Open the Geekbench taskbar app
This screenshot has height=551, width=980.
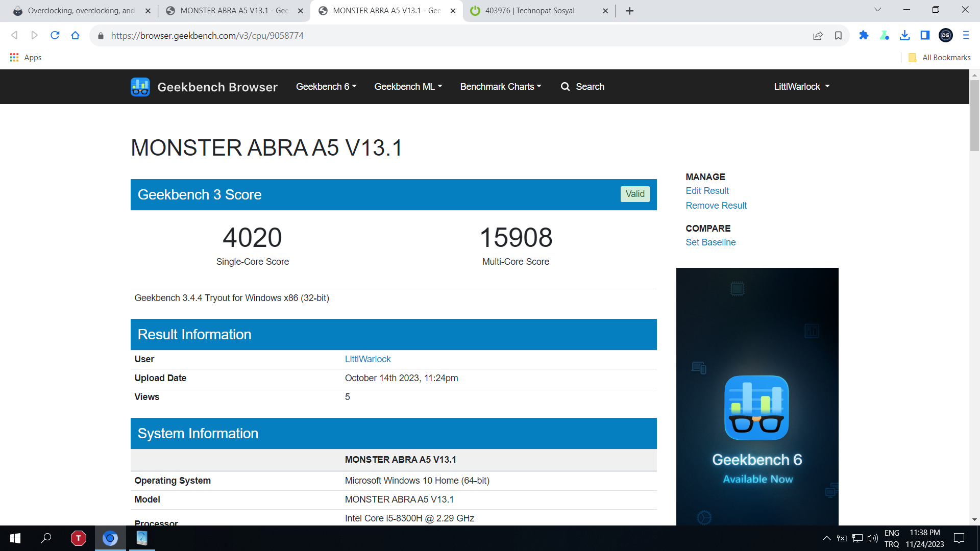[x=142, y=538]
